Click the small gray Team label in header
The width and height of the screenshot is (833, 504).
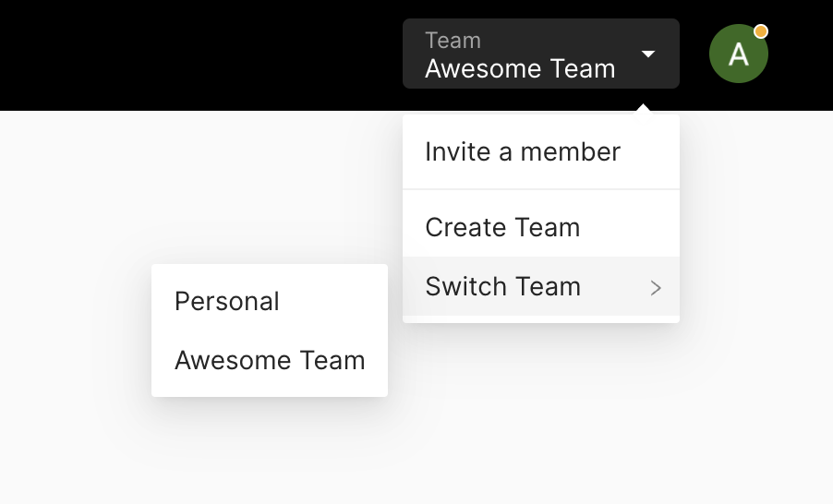coord(453,41)
